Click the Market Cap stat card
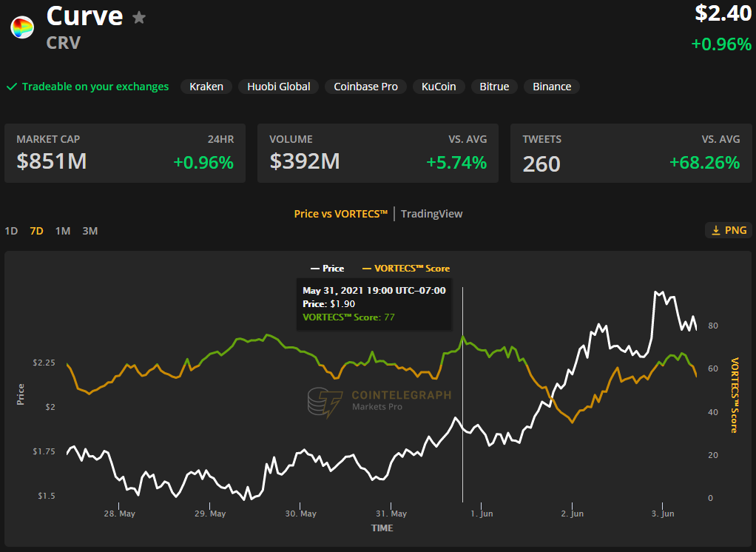 pos(125,153)
